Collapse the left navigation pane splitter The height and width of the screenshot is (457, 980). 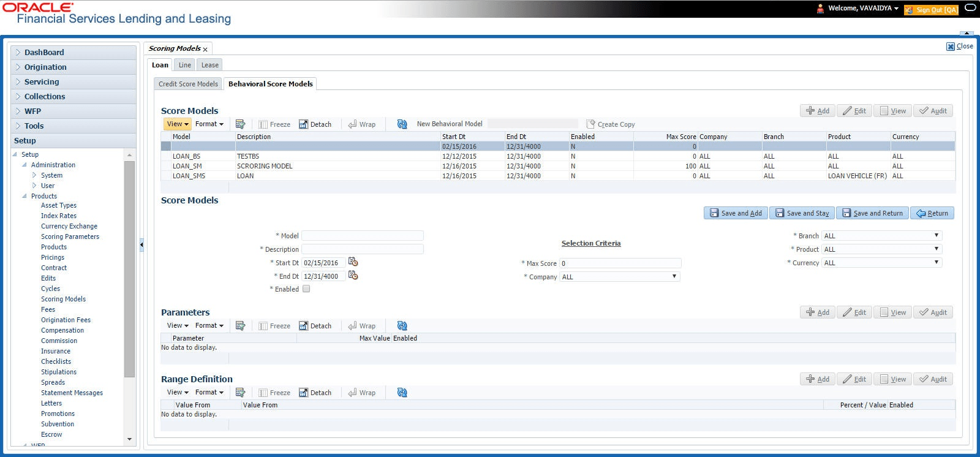point(141,244)
